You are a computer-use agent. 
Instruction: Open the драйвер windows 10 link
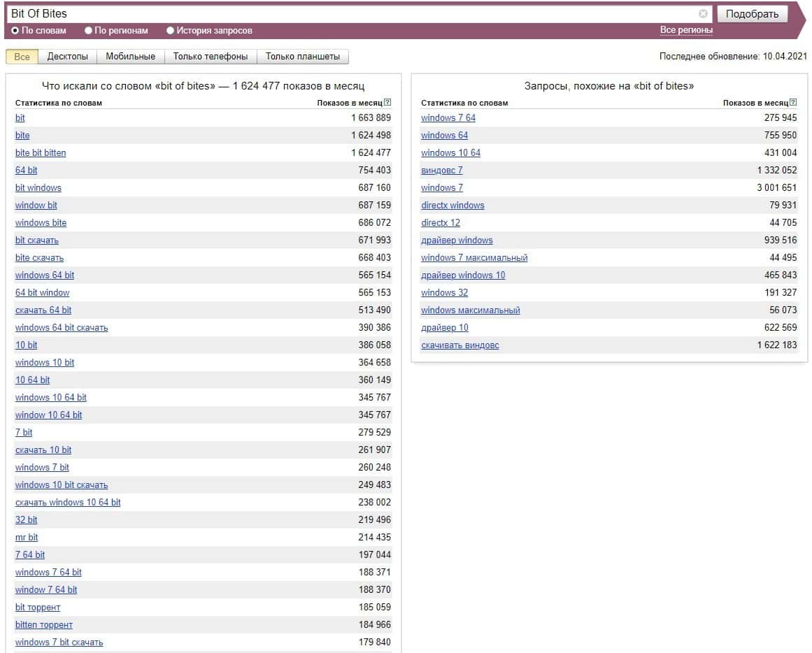coord(463,275)
